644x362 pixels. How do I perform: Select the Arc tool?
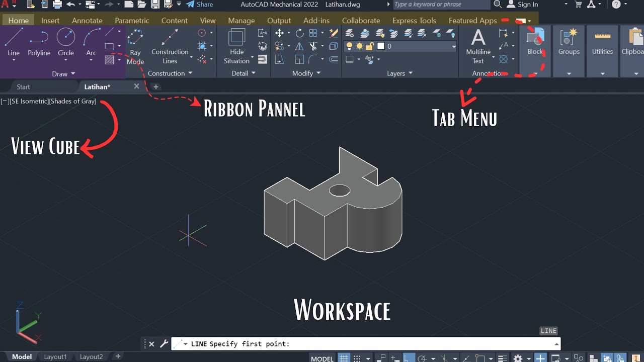click(x=91, y=42)
